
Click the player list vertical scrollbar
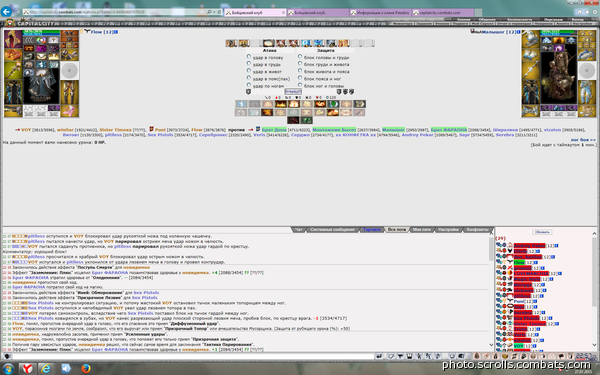[x=594, y=289]
